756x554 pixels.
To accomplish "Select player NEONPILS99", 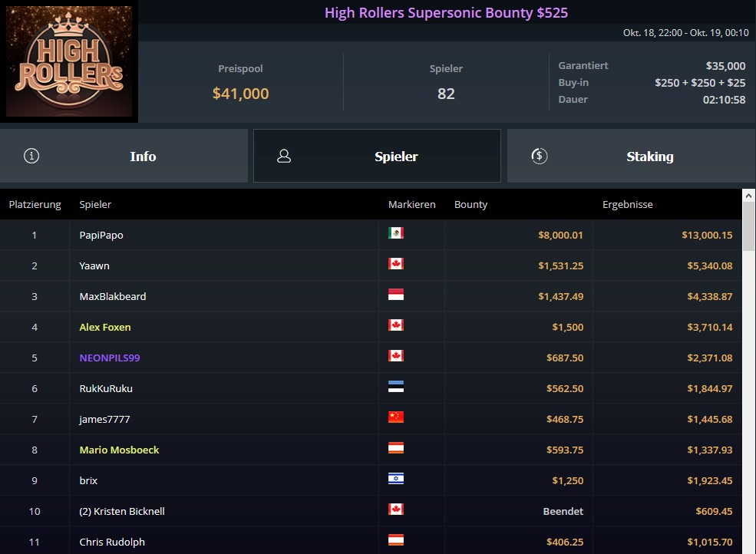I will click(110, 358).
